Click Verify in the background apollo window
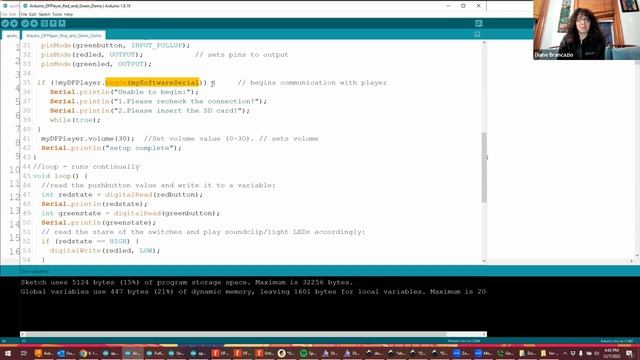 5,24
